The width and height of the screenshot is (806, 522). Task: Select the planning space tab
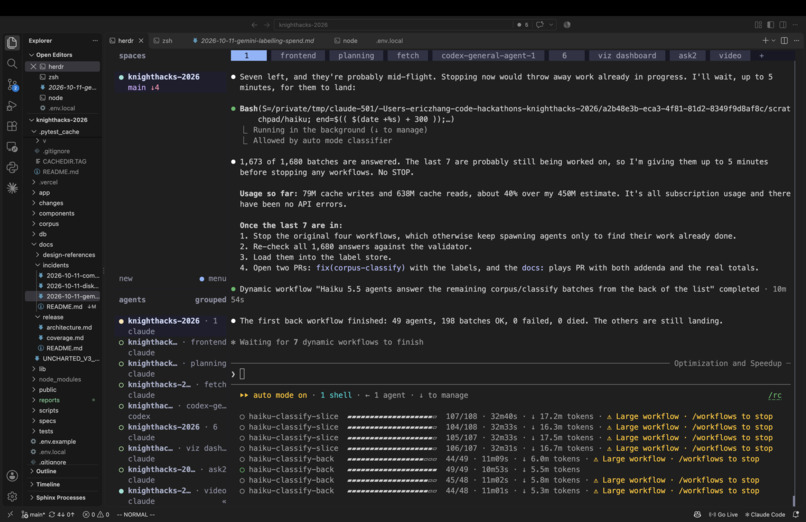[x=356, y=55]
